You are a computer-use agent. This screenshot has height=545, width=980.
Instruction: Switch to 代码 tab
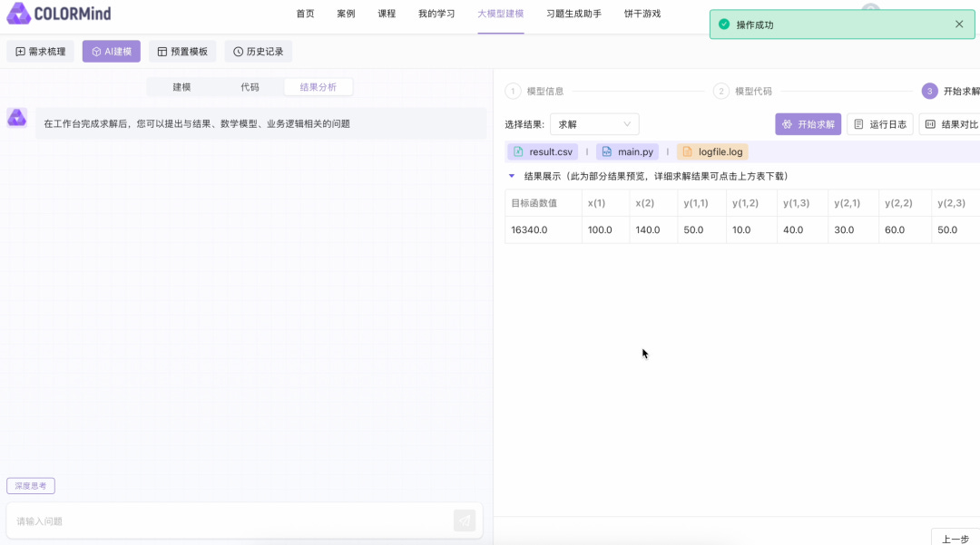tap(250, 87)
